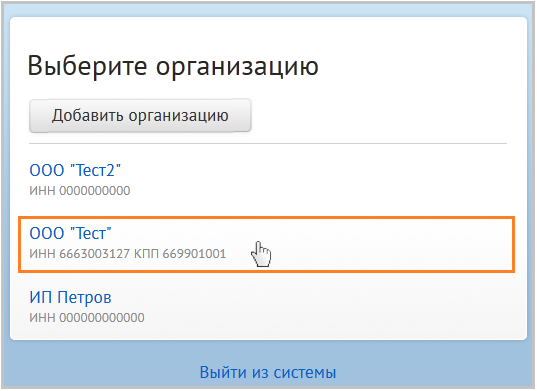This screenshot has height=391, width=537.
Task: Click ИНН 0000000000 under ООО "Тест2"
Action: click(80, 191)
